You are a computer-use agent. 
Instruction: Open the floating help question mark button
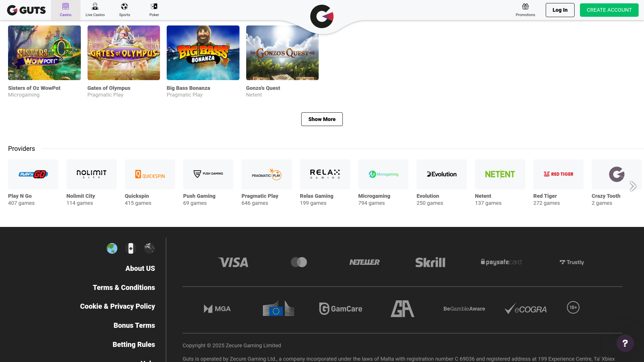625,343
